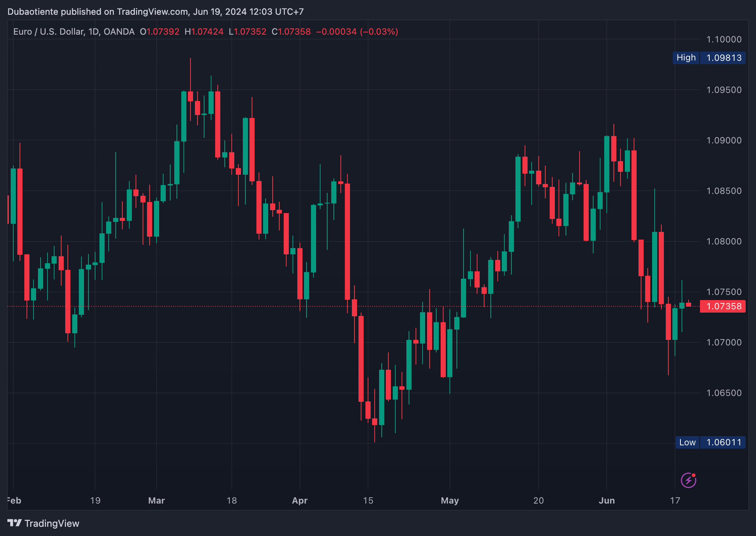This screenshot has height=536, width=756.
Task: Click the Apr label on time axis
Action: (300, 501)
